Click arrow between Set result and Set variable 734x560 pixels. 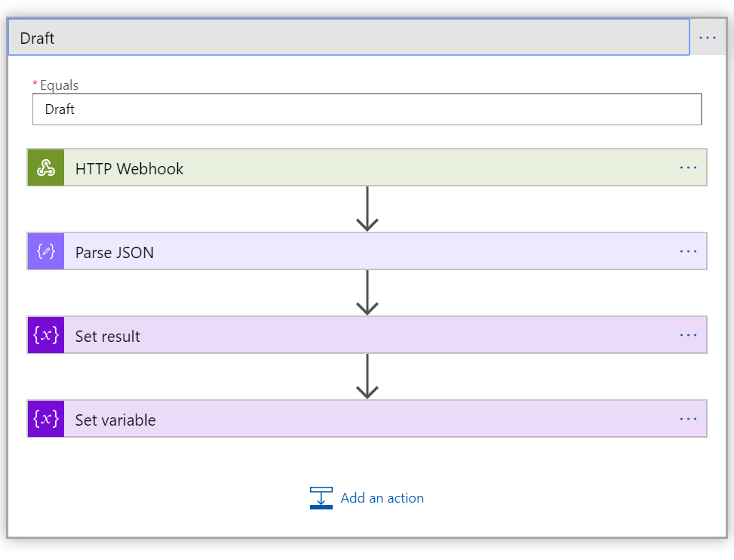[x=367, y=377]
